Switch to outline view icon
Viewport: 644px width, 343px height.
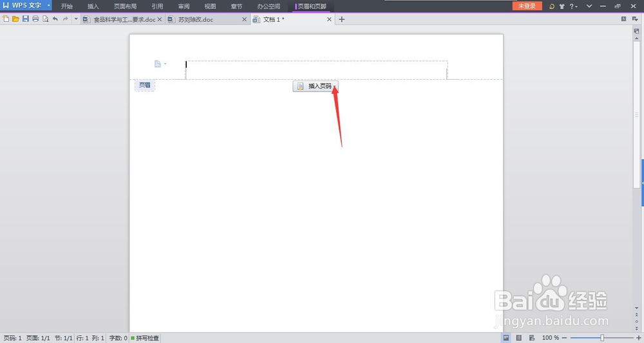[x=518, y=338]
